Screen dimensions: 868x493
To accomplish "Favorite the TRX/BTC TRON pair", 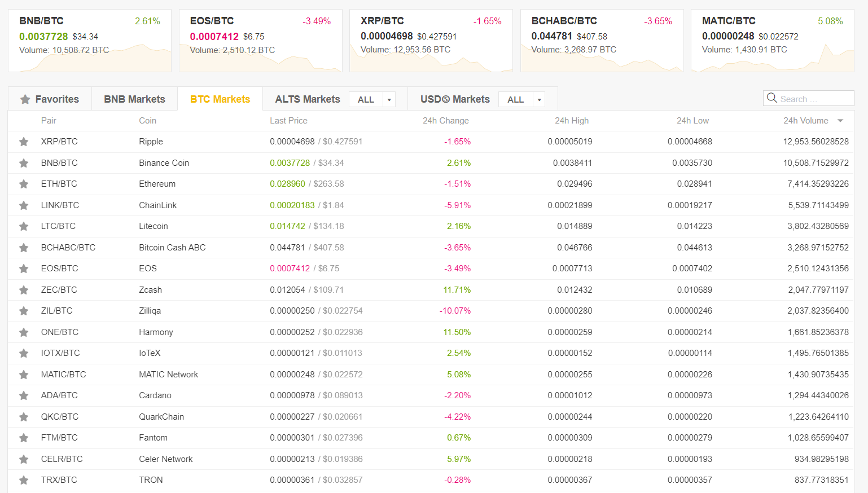I will (x=24, y=481).
